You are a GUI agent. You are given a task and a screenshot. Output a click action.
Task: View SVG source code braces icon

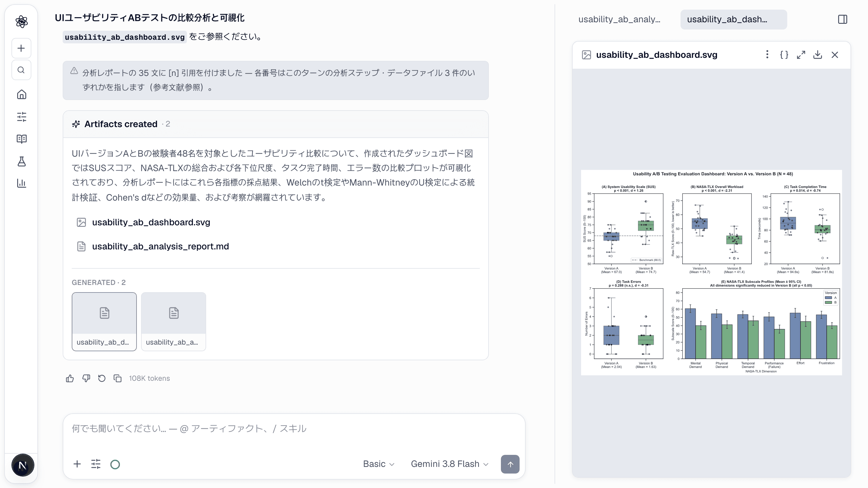(x=784, y=55)
